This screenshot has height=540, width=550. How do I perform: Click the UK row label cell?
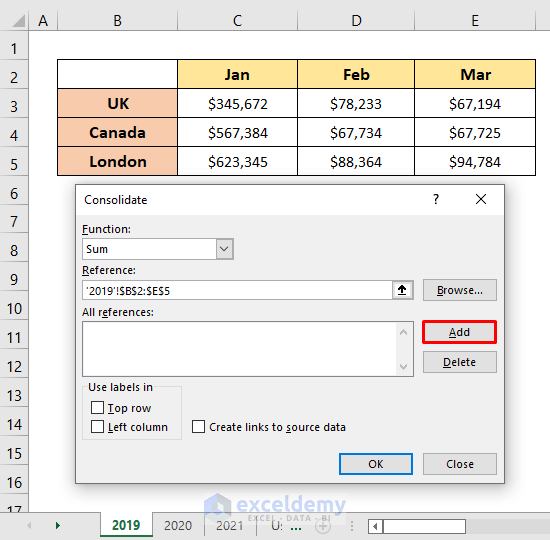tap(118, 104)
